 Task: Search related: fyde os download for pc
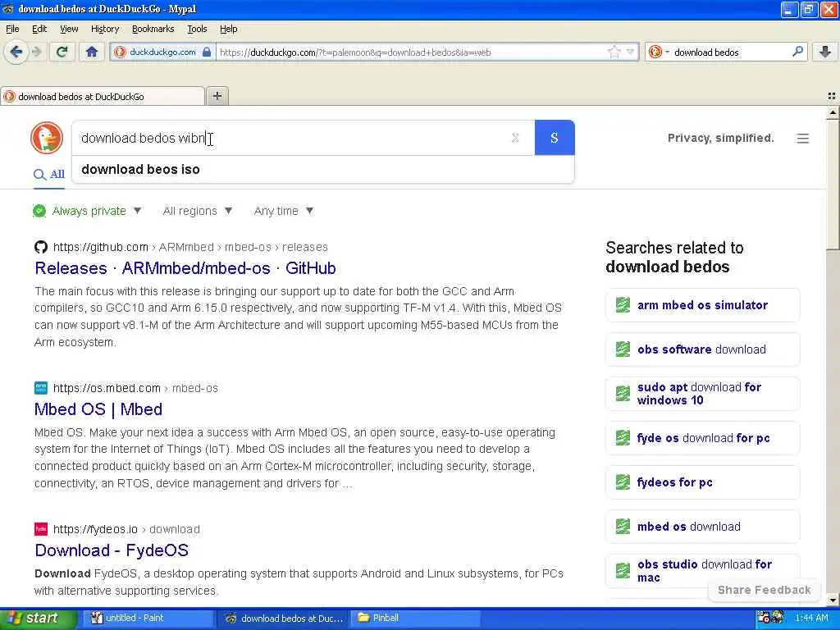702,438
